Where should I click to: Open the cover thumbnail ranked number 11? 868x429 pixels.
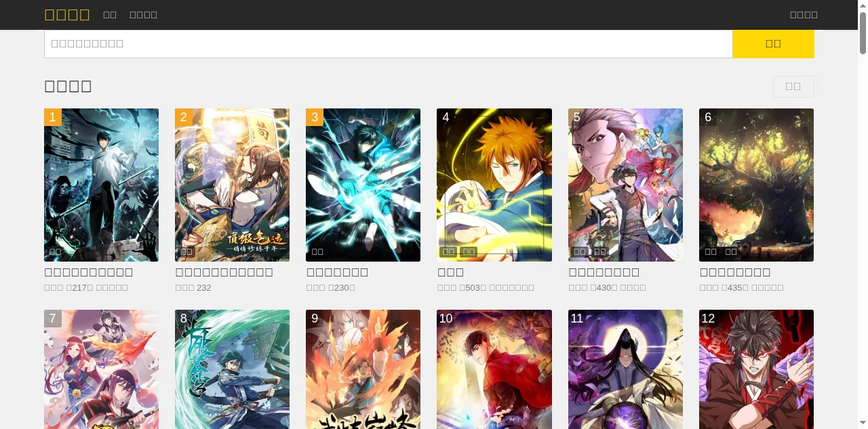click(625, 369)
